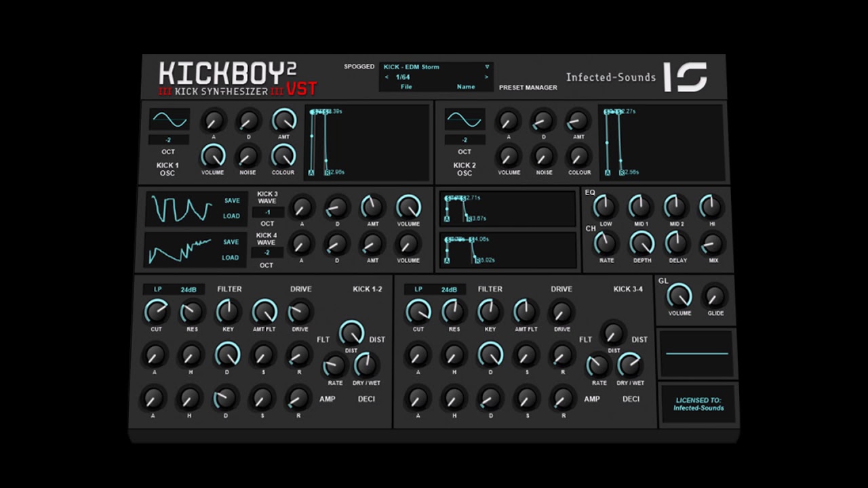Screen dimensions: 868x488
Task: Click the Infected-Sounds IS logo
Action: coord(686,77)
